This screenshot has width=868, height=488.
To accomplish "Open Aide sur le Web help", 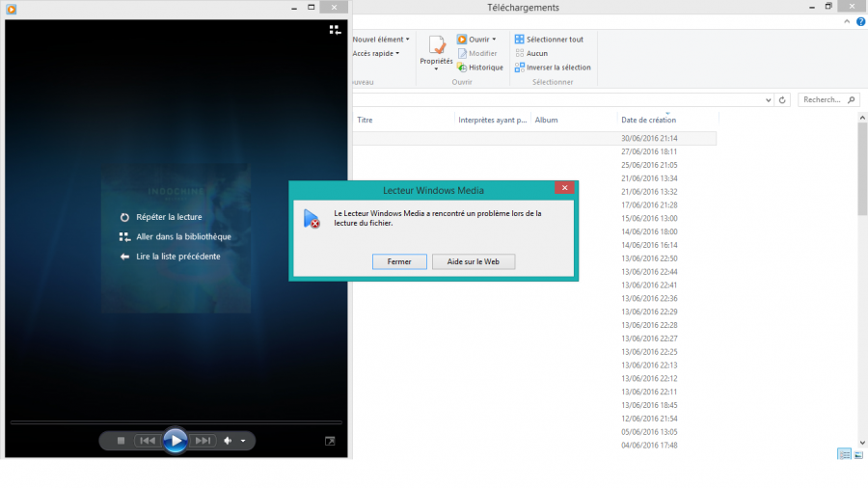I will tap(474, 261).
